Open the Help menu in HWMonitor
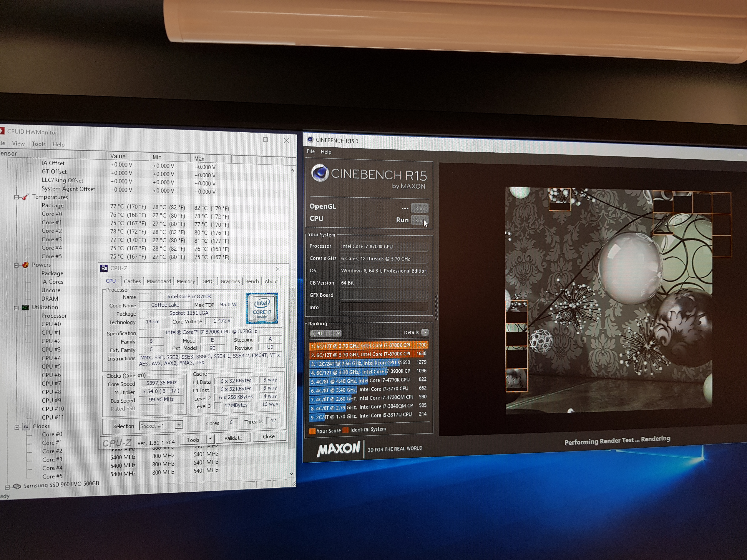The width and height of the screenshot is (747, 560). click(x=58, y=144)
